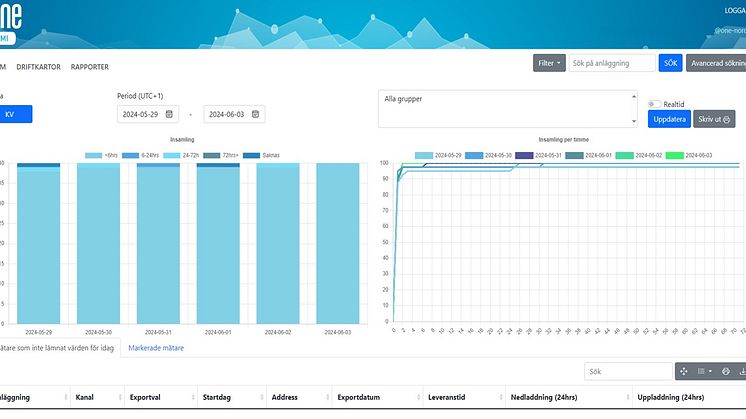Open the columns list dropdown in table toolbar
The height and width of the screenshot is (419, 746).
tap(705, 371)
